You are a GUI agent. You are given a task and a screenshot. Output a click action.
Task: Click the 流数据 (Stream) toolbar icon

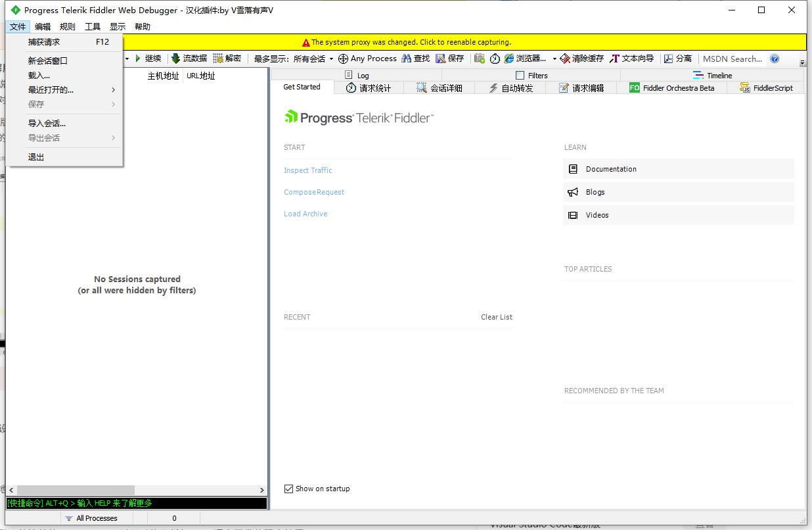point(176,59)
